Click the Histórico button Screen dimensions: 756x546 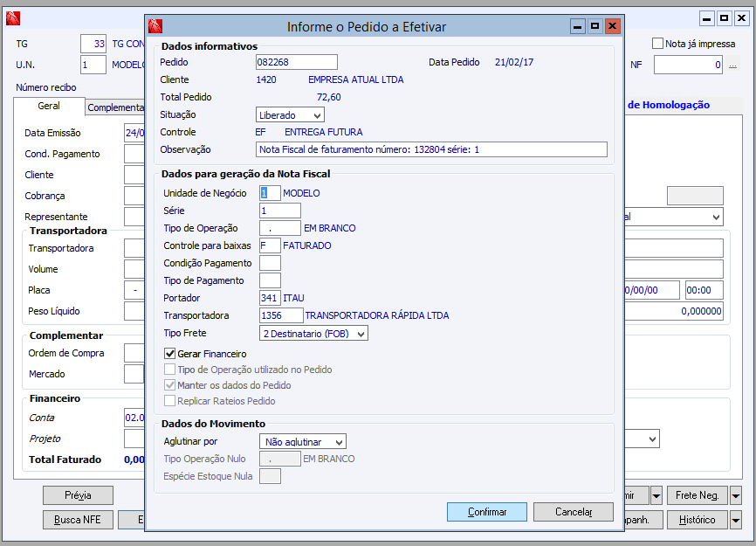click(698, 520)
